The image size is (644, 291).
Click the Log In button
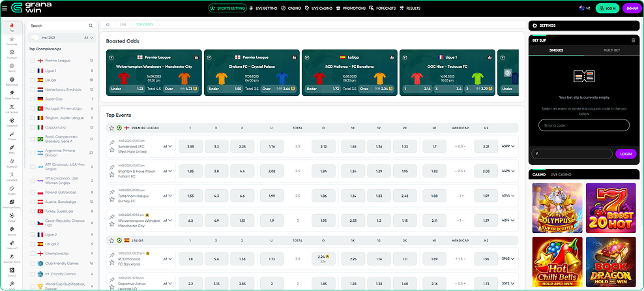point(607,8)
